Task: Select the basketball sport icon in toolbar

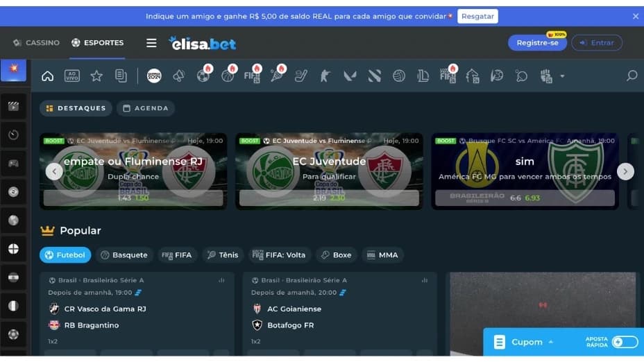Action: (228, 76)
